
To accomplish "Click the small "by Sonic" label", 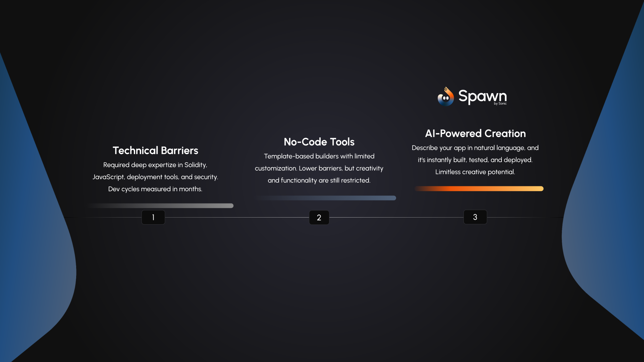I will point(500,104).
